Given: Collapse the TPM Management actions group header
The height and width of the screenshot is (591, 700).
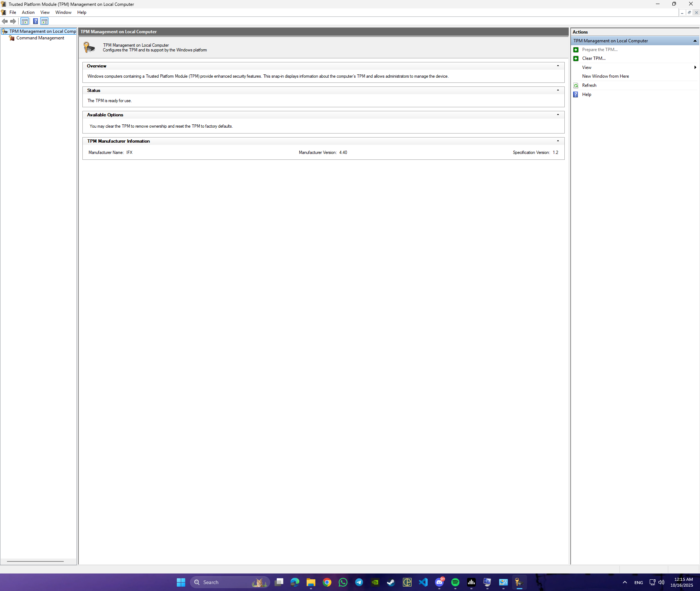Looking at the screenshot, I should (695, 41).
